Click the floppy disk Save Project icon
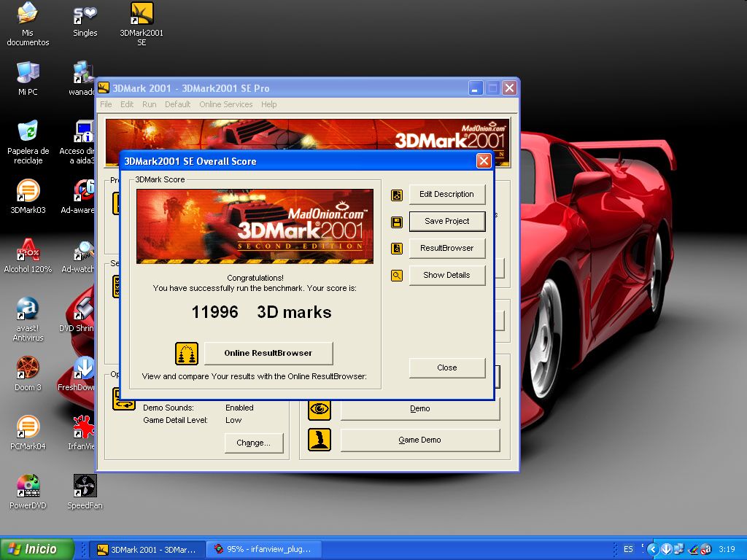This screenshot has height=560, width=747. point(397,222)
